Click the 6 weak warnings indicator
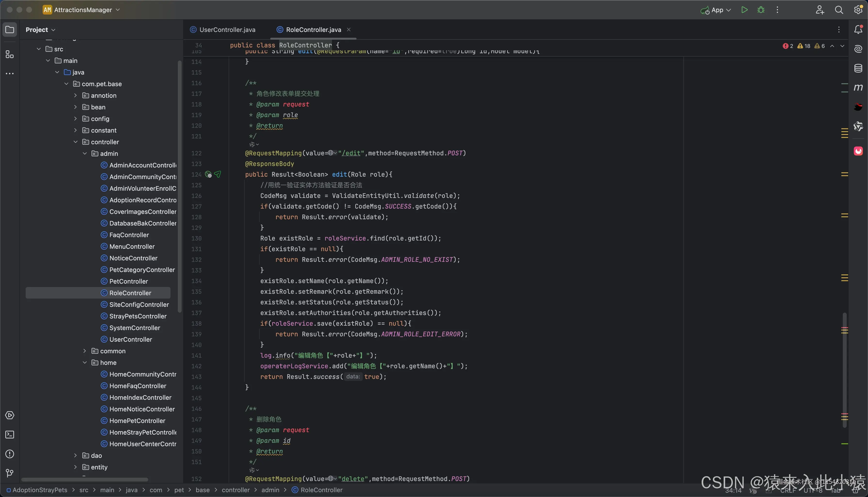 coord(820,46)
